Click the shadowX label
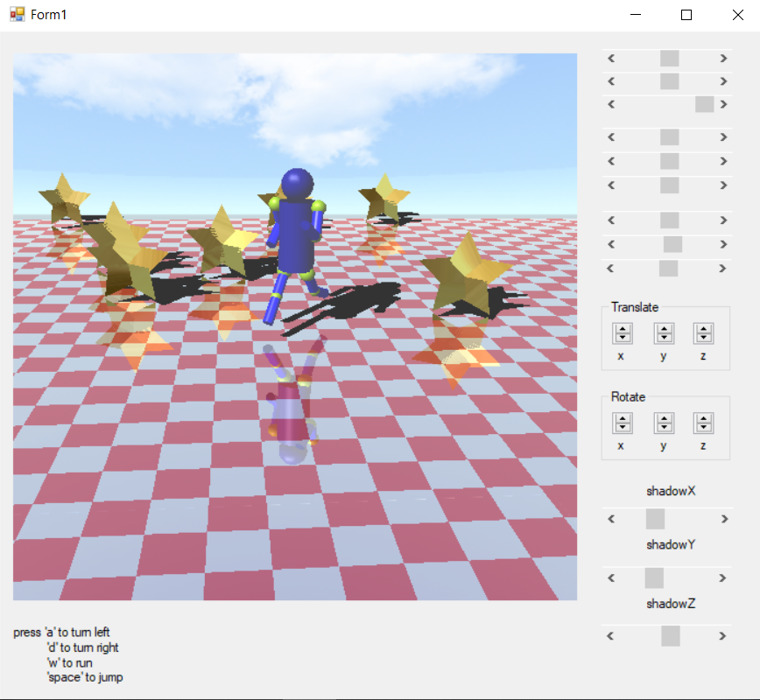This screenshot has width=760, height=700. click(x=671, y=491)
